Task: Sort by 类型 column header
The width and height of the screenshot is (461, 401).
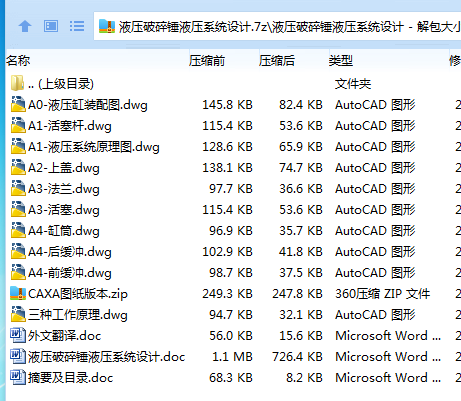Action: (341, 61)
